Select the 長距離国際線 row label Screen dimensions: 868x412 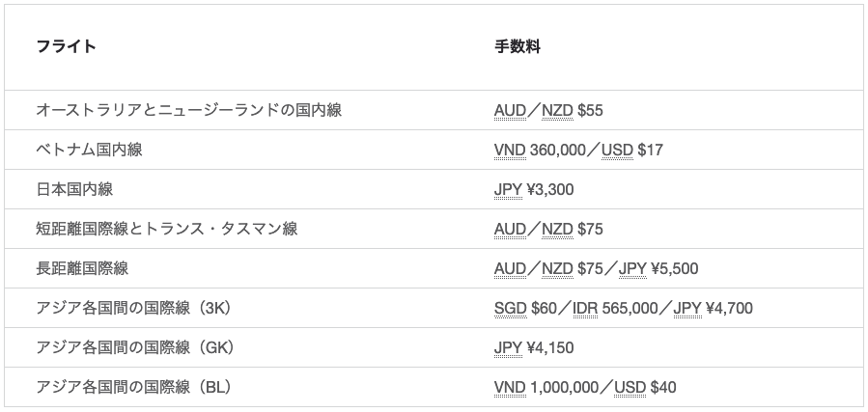tap(82, 268)
